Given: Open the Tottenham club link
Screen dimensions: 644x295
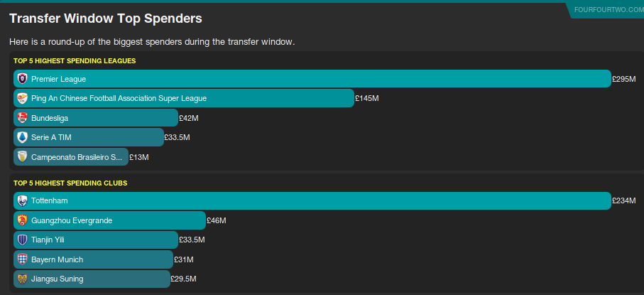Looking at the screenshot, I should click(x=50, y=201).
